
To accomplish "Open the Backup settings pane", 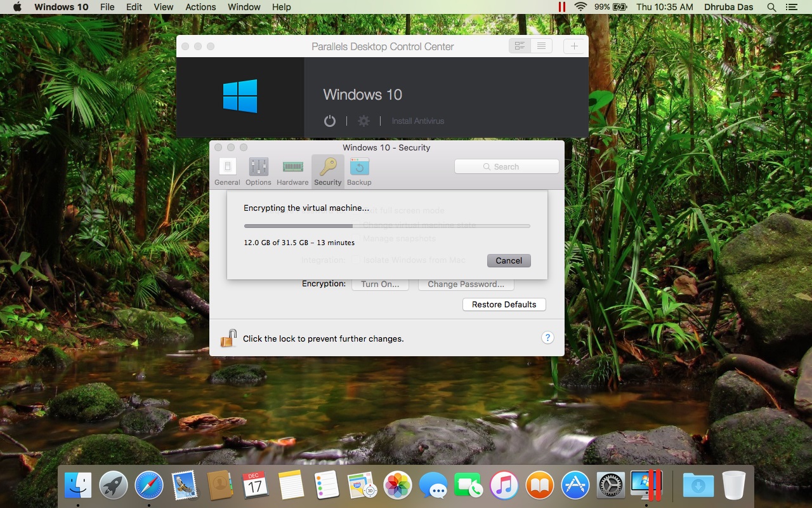I will 359,171.
